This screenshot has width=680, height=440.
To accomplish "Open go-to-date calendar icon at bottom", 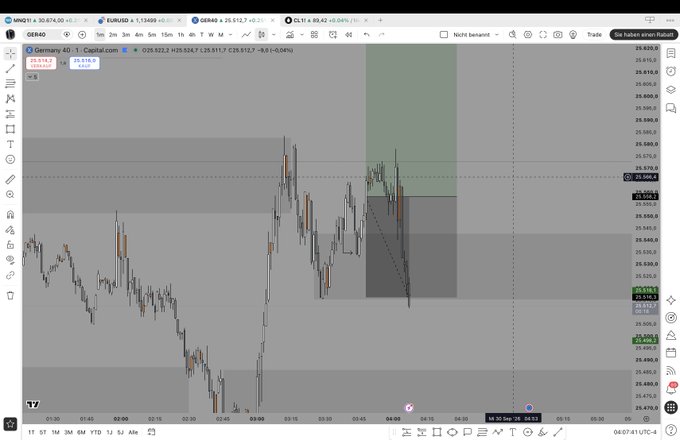I will pyautogui.click(x=151, y=432).
